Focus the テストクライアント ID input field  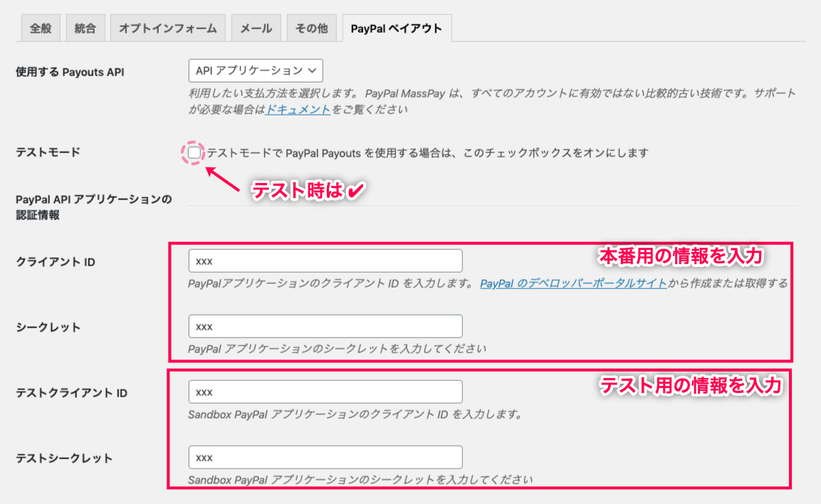(x=325, y=392)
